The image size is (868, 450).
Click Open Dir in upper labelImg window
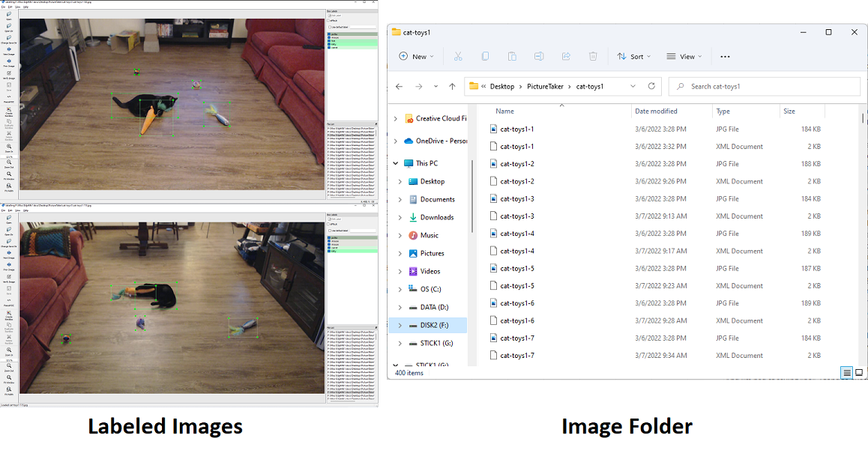[x=9, y=28]
